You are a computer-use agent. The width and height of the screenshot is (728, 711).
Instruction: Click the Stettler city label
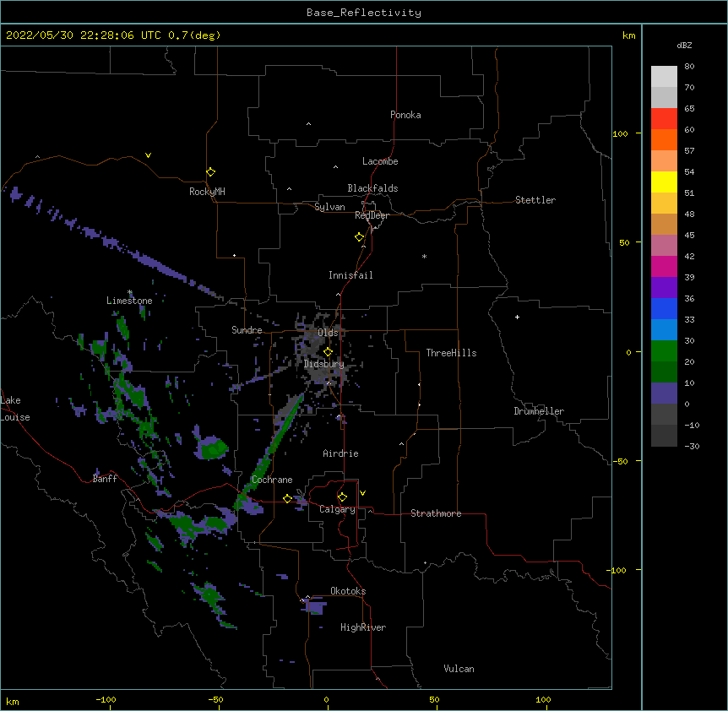pyautogui.click(x=535, y=200)
